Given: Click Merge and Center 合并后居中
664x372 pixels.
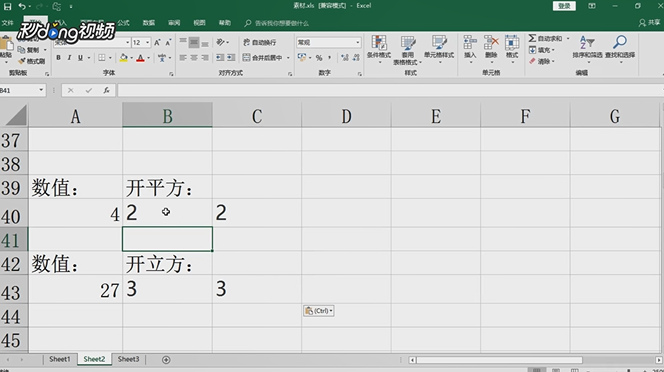Looking at the screenshot, I should [263, 58].
